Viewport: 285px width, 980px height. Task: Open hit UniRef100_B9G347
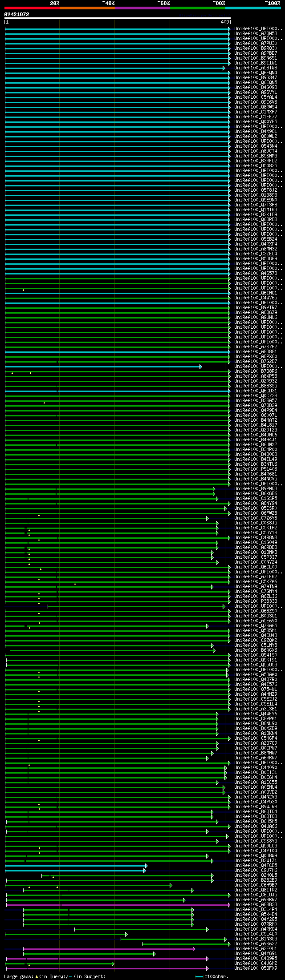256,78
